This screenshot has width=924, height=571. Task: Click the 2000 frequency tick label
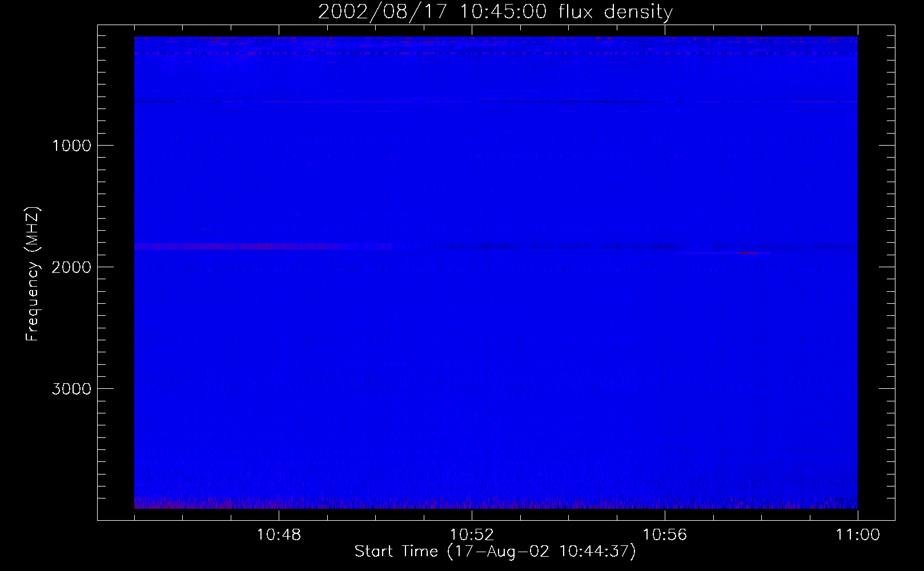(x=71, y=267)
